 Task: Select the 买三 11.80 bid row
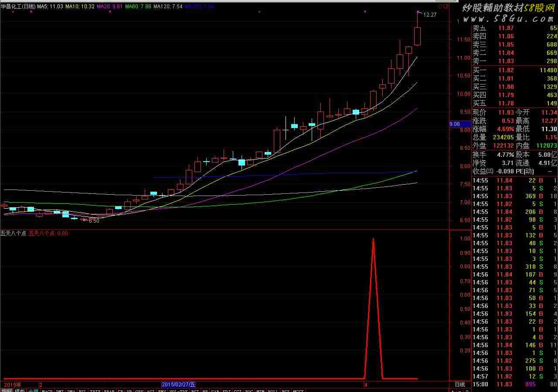[515, 87]
